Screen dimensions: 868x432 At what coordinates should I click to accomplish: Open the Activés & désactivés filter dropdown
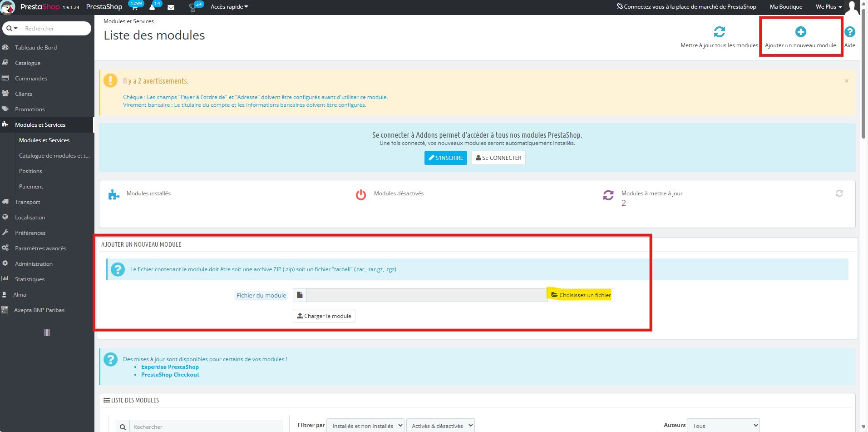440,426
